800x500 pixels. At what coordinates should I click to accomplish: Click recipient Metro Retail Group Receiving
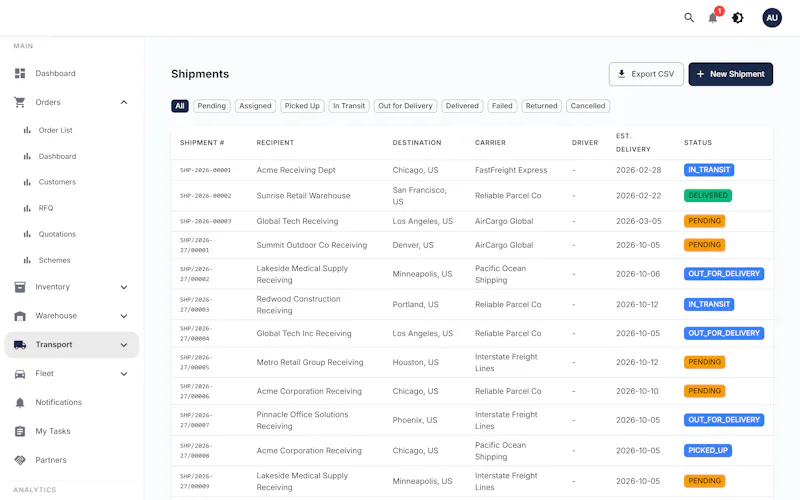310,363
